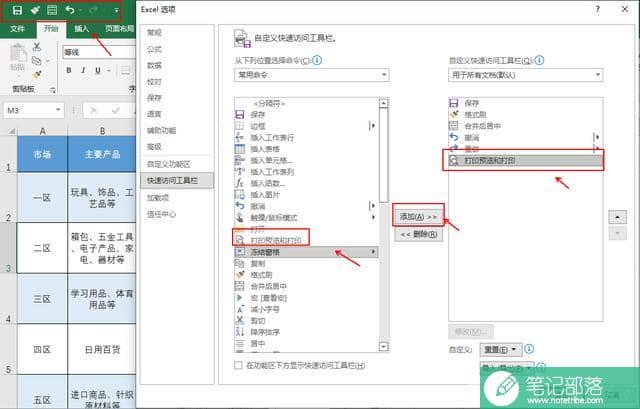
Task: Click the ? help button in dialog title
Action: tap(598, 9)
